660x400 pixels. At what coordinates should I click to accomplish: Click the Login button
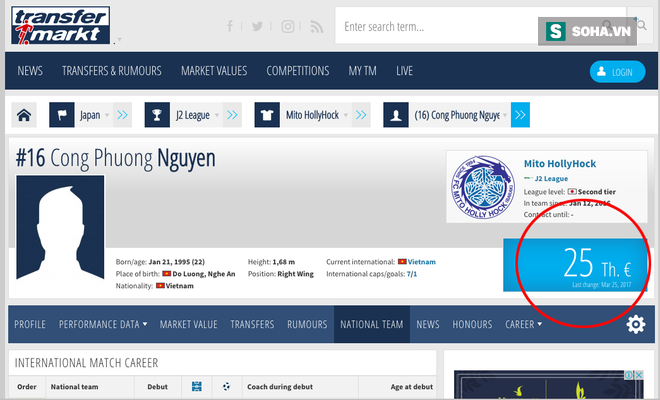point(617,72)
